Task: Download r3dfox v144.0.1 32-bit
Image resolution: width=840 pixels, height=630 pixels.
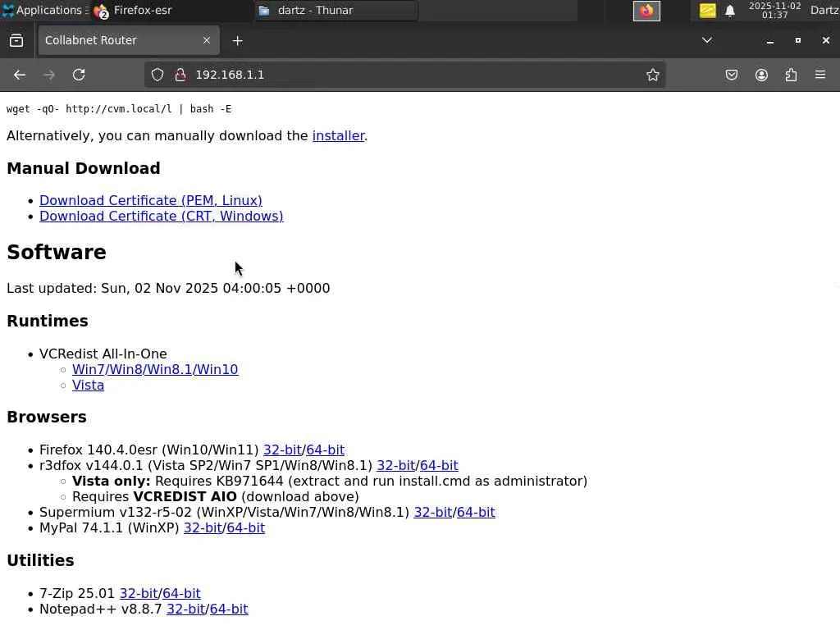Action: tap(396, 466)
